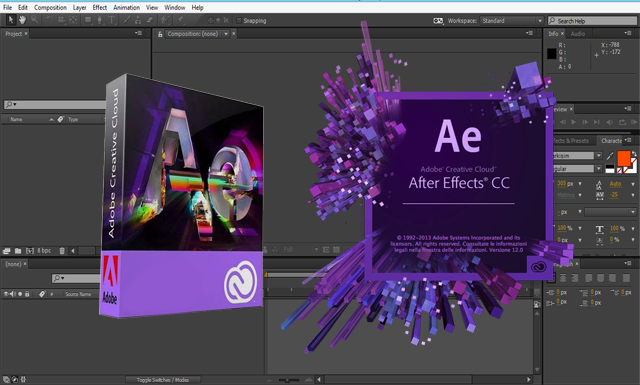
Task: Play the preview with play button
Action: pyautogui.click(x=573, y=122)
